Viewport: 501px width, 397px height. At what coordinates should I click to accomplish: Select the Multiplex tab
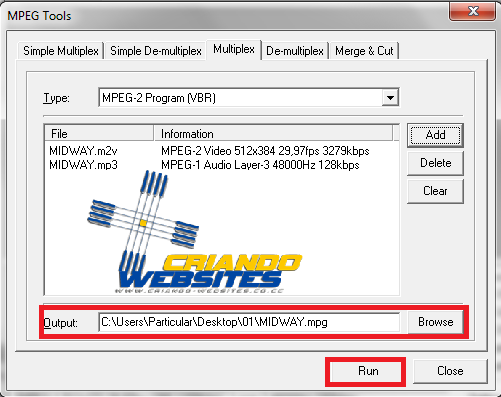point(234,50)
